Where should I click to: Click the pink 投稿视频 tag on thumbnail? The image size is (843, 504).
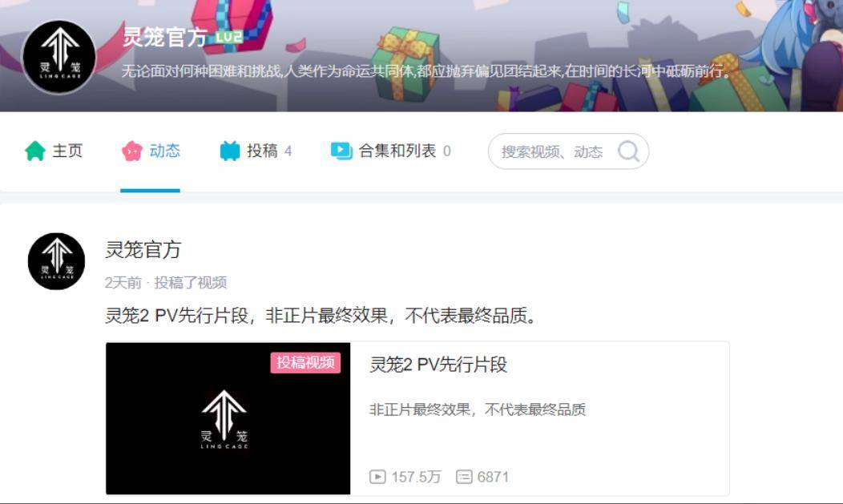(x=305, y=363)
